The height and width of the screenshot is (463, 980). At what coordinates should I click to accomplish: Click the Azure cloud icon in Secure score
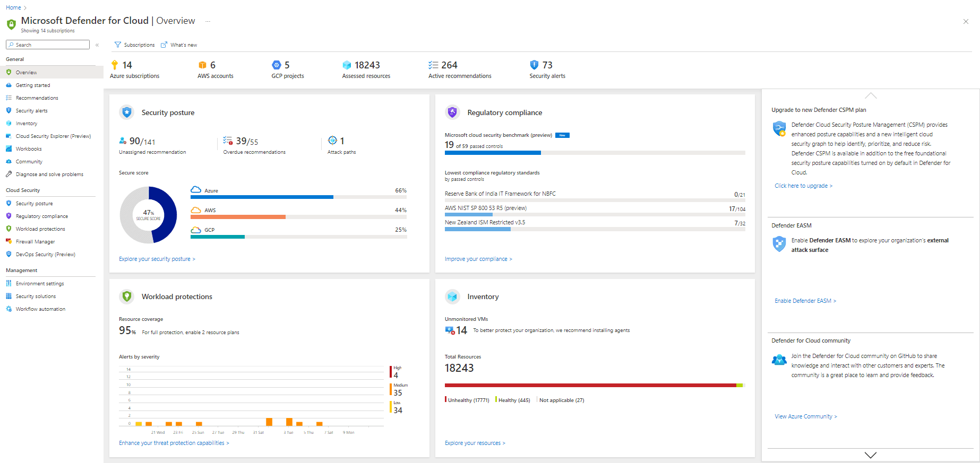(196, 190)
